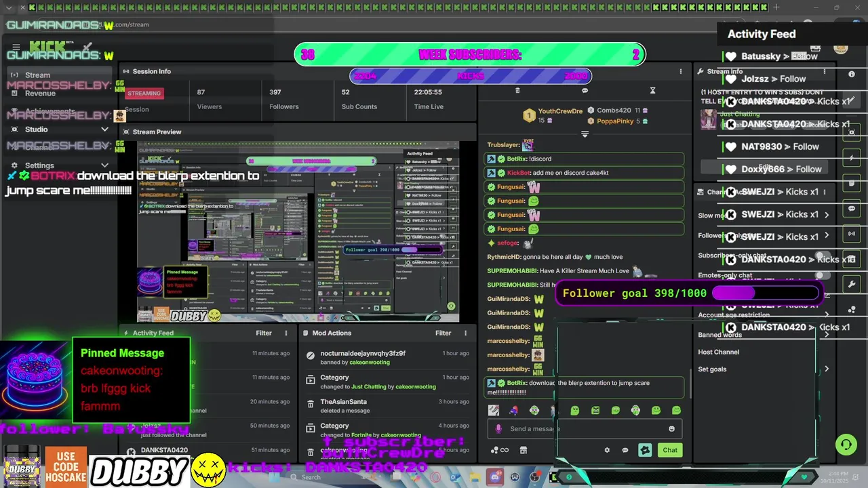Expand the Settings sidebar section
The height and width of the screenshot is (488, 868).
click(104, 165)
